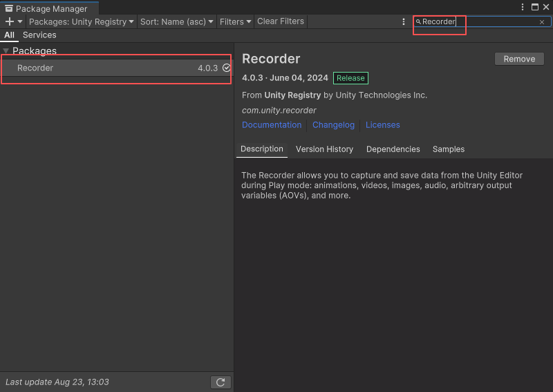Open the Licenses link

[x=383, y=125]
